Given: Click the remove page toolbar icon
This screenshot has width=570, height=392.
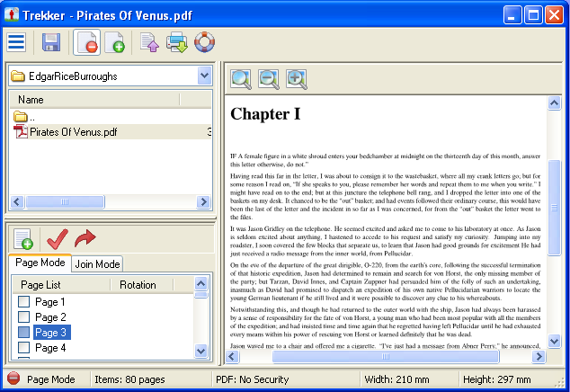Looking at the screenshot, I should click(x=87, y=42).
